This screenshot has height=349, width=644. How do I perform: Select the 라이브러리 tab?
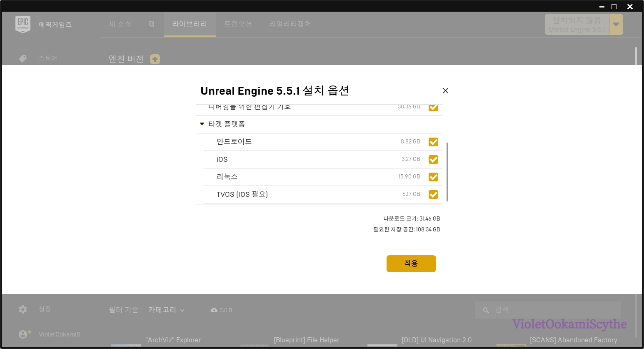(x=190, y=24)
